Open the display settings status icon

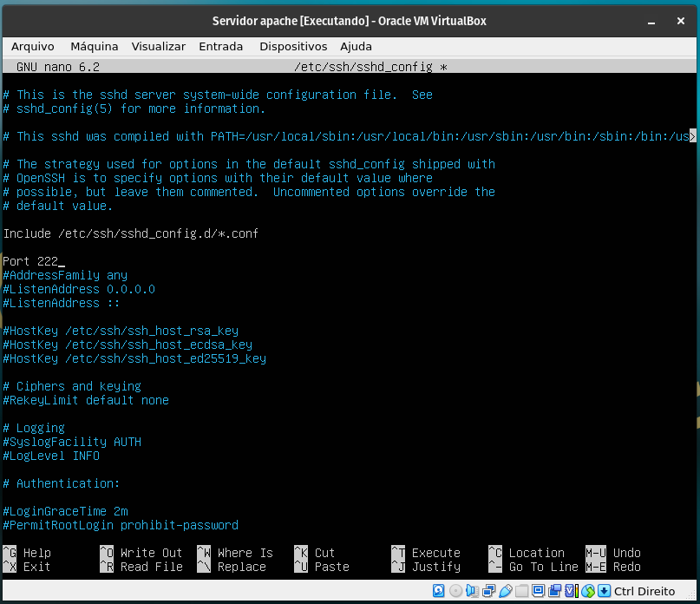537,591
